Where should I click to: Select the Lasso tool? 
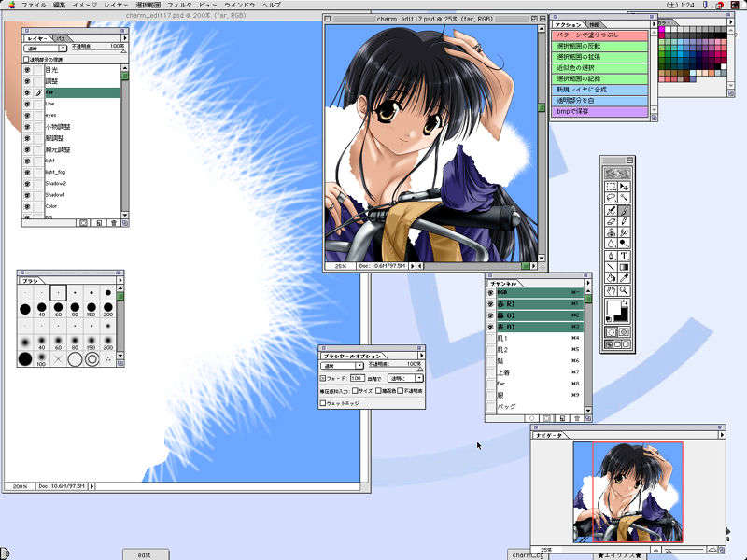pos(611,198)
